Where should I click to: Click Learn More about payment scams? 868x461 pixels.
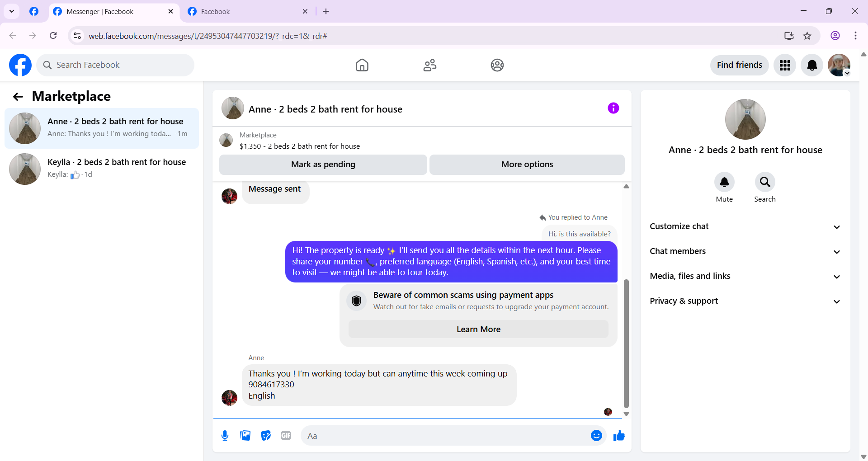(x=478, y=329)
